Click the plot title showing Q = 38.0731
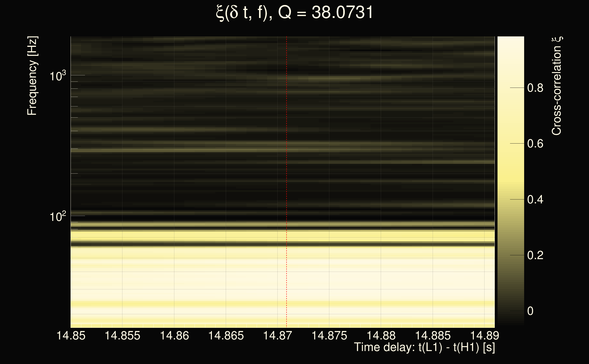589x364 pixels. (294, 13)
